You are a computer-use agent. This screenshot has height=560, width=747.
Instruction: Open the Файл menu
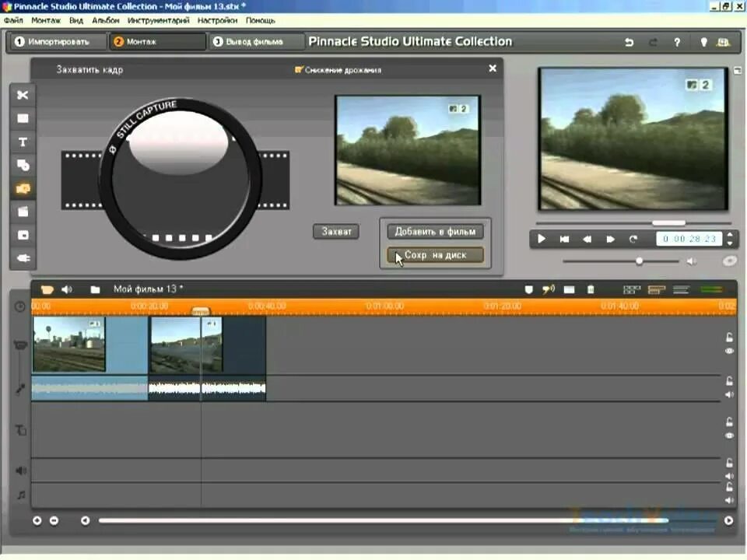[x=13, y=20]
